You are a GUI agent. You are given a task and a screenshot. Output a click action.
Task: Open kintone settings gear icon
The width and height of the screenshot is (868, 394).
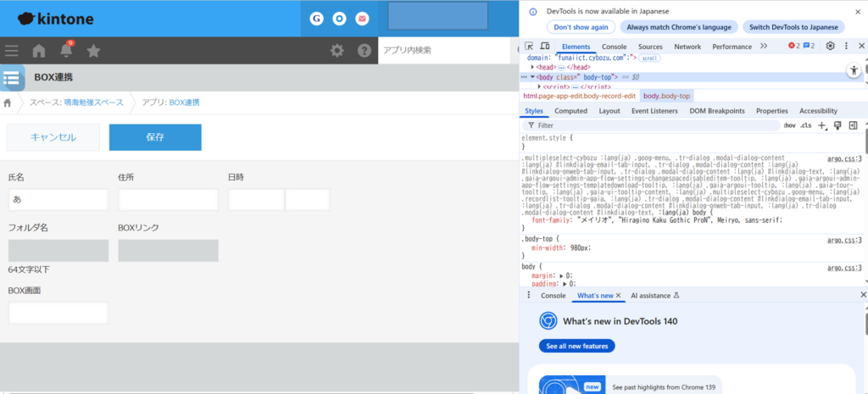(x=337, y=51)
